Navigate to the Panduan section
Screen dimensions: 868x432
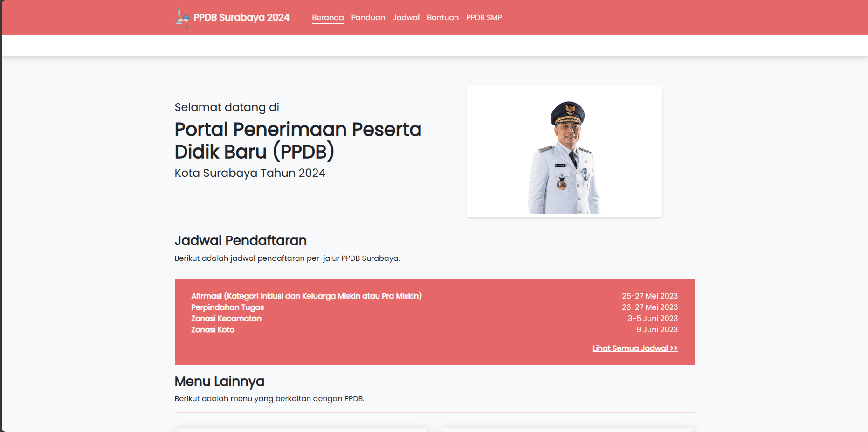coord(368,17)
